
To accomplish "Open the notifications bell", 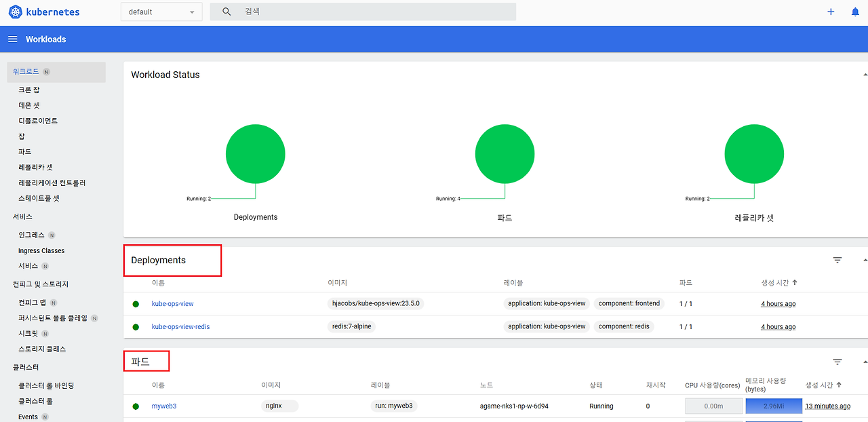I will (x=855, y=12).
